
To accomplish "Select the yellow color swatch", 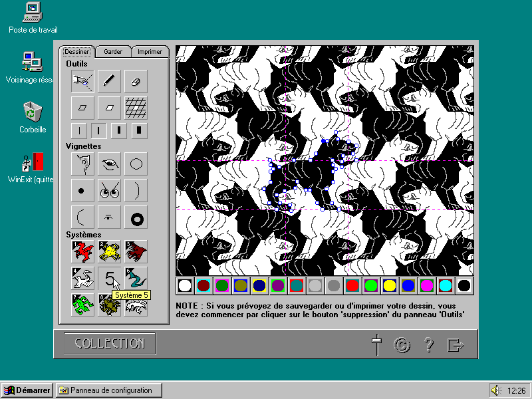I will click(390, 286).
